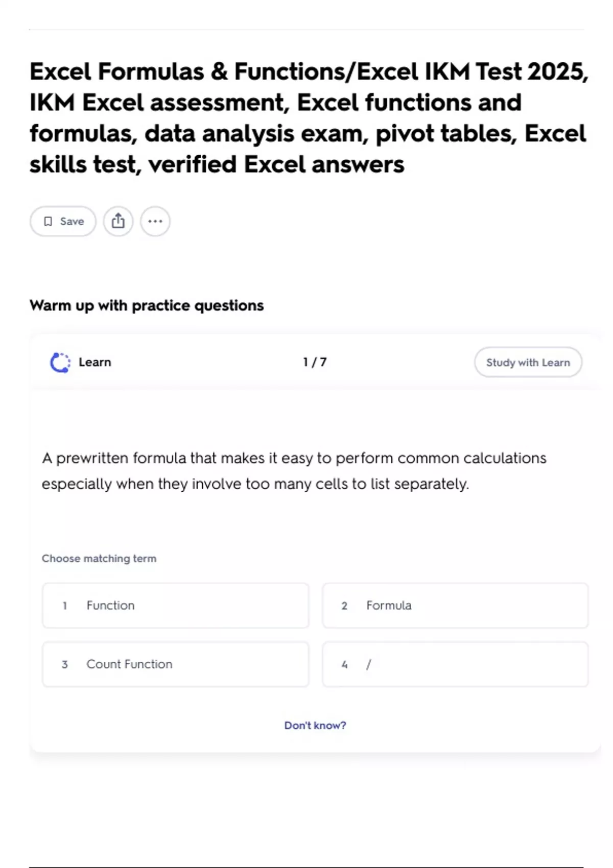Select answer option 2 Formula
613x868 pixels.
point(455,606)
